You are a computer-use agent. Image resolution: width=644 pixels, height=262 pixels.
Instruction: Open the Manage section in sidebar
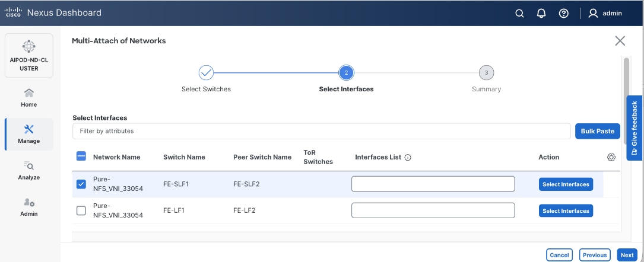(28, 134)
